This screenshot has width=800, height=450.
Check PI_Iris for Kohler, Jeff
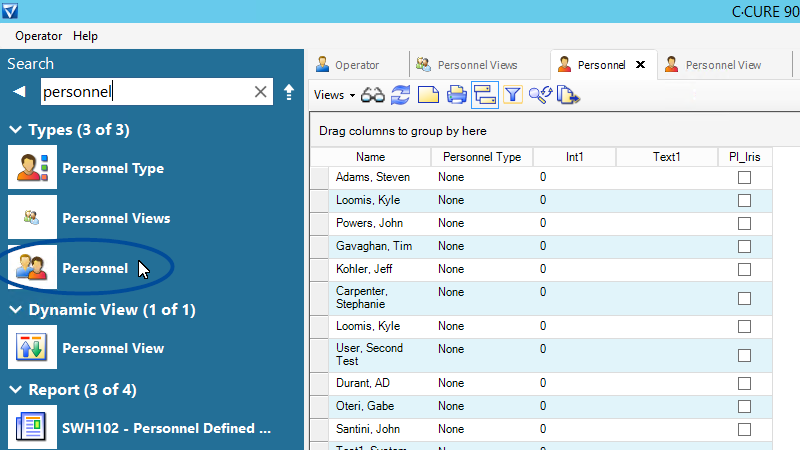(744, 269)
